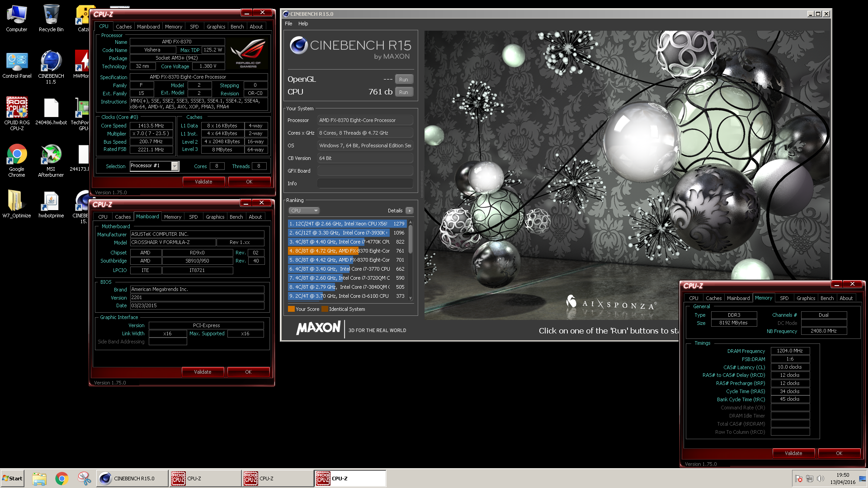Launch hwbotprime desktop shortcut

(51, 204)
